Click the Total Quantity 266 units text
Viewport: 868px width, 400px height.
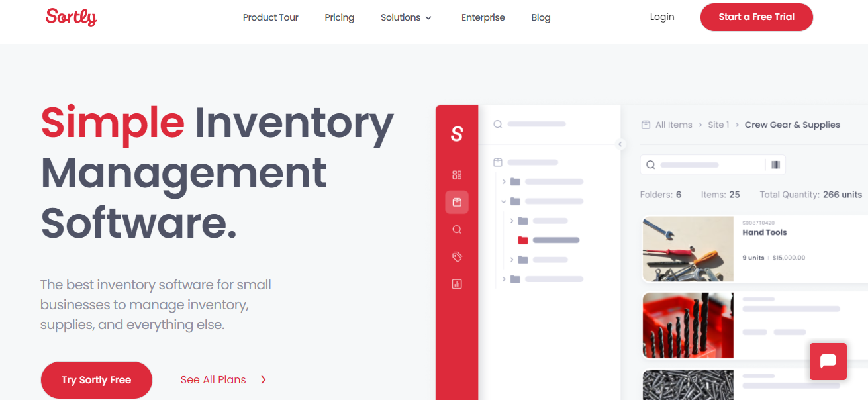pyautogui.click(x=811, y=195)
